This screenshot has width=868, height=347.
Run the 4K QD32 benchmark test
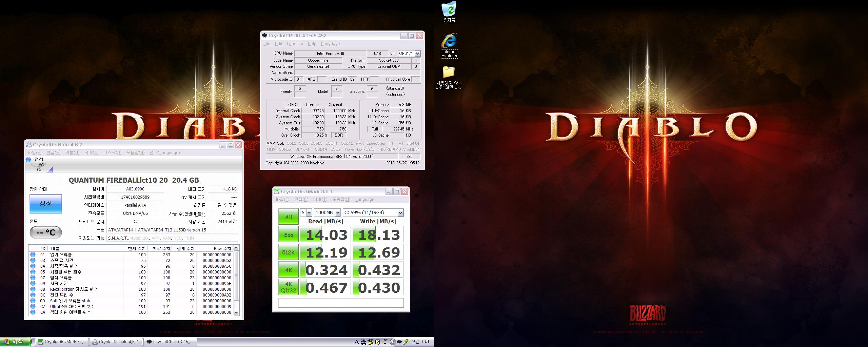click(289, 287)
